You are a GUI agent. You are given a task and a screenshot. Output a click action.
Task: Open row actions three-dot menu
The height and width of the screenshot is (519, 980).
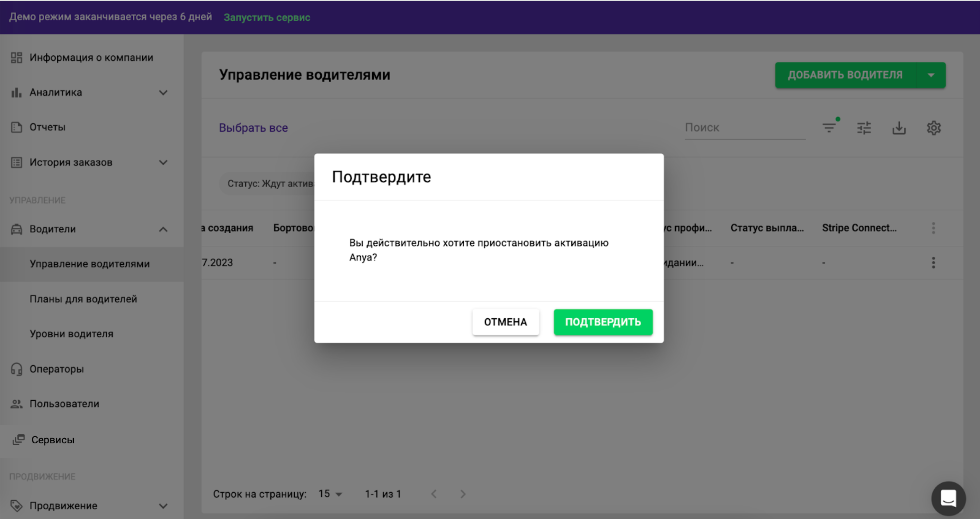(x=933, y=262)
